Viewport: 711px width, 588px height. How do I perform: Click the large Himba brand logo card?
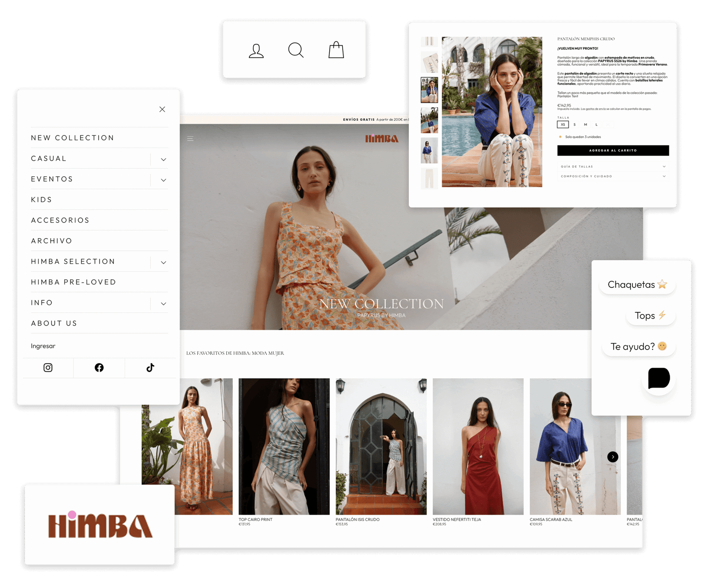[x=100, y=524]
